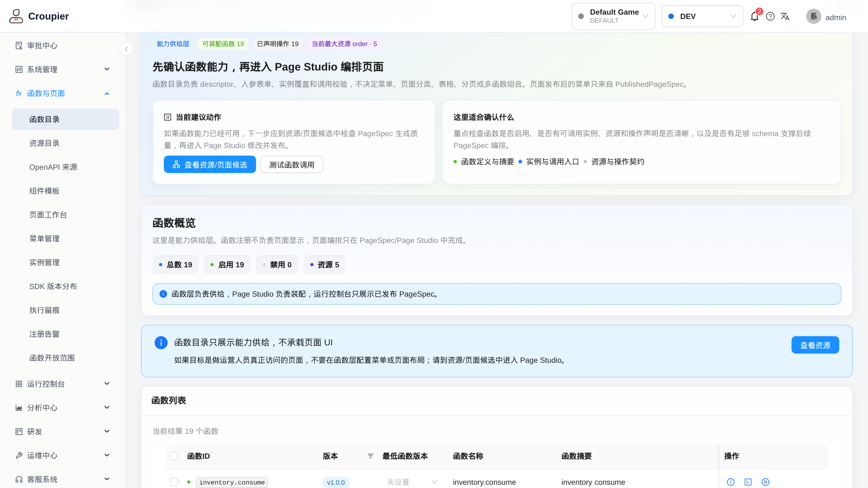
Task: Open 菜单管理 in sidebar
Action: [x=66, y=239]
